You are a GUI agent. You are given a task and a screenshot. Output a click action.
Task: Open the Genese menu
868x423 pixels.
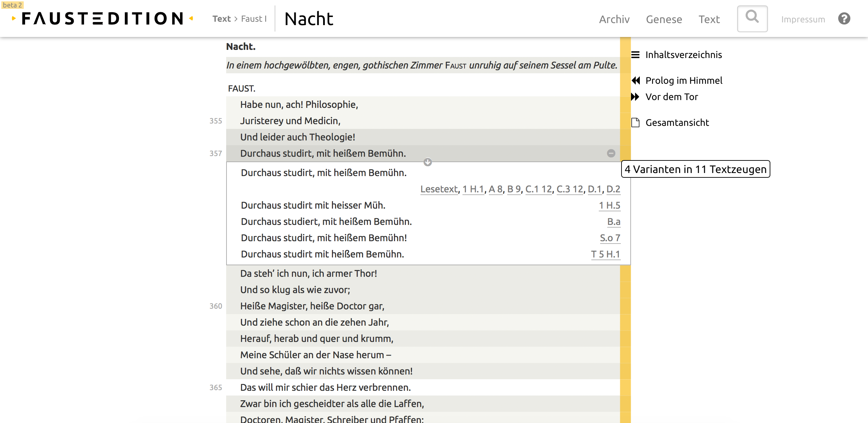click(664, 19)
